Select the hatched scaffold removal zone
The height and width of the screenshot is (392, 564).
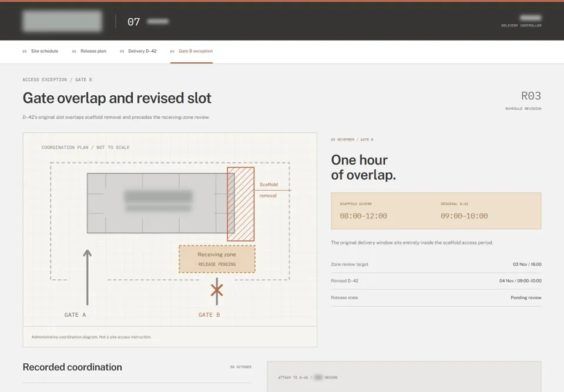tap(241, 204)
